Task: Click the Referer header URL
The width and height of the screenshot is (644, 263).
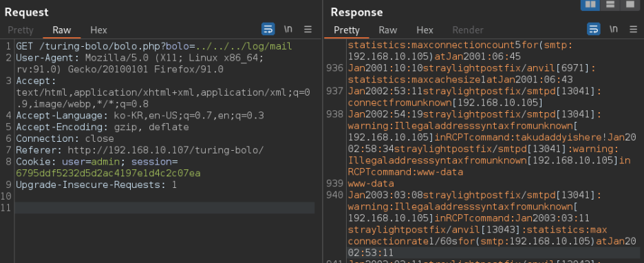Action: click(166, 150)
